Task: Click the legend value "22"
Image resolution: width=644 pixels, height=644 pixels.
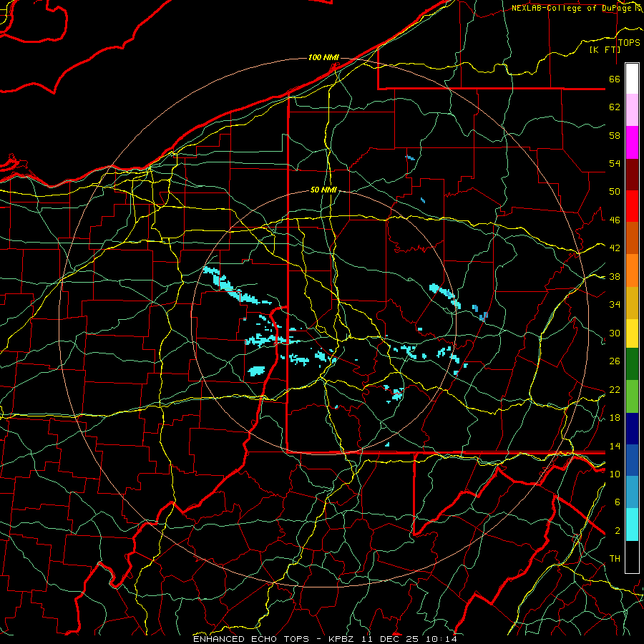Action: coord(615,389)
